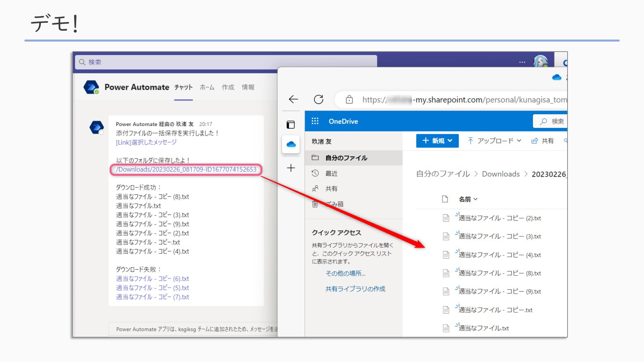Click file icon for コピー (9).txt row
This screenshot has height=362, width=644.
click(446, 292)
